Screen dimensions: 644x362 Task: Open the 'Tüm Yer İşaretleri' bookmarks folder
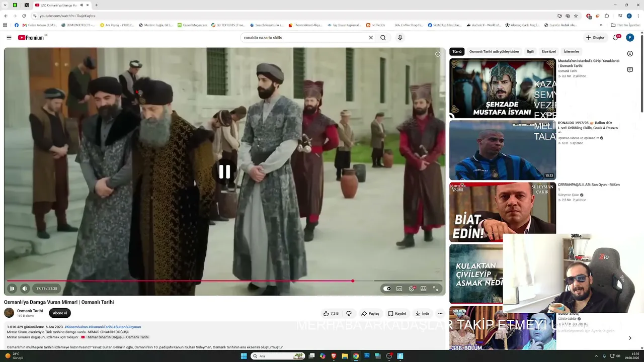(625, 25)
